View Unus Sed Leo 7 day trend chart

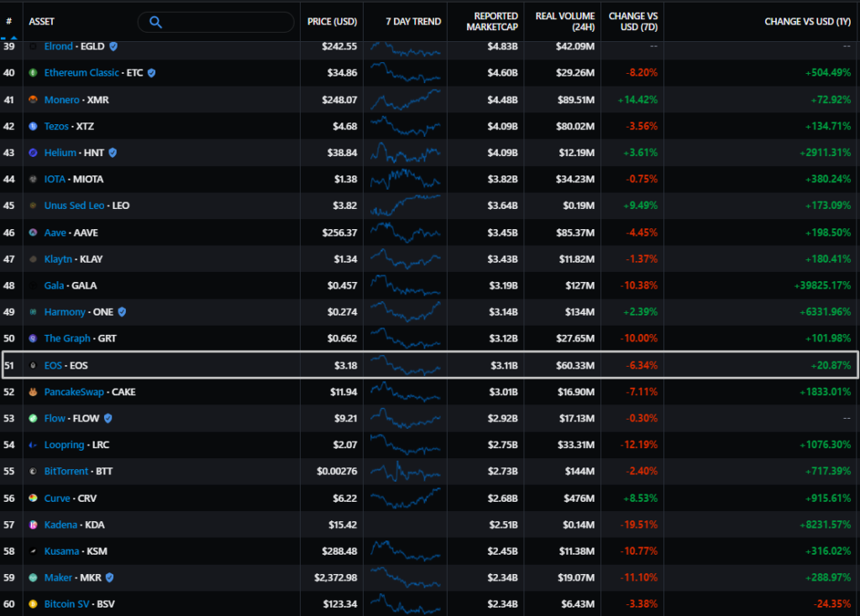click(x=406, y=206)
